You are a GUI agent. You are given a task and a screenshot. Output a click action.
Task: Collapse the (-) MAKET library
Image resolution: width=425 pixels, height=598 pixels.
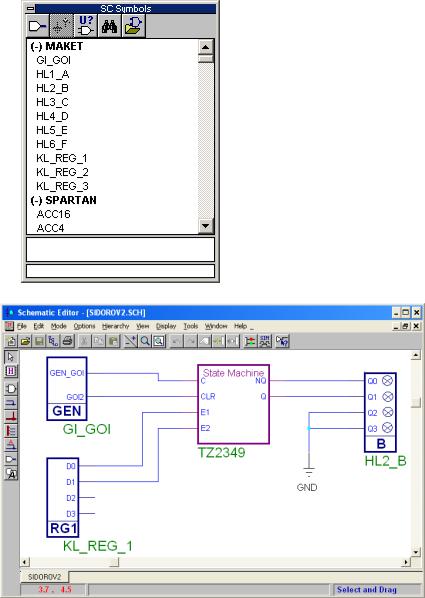click(56, 46)
